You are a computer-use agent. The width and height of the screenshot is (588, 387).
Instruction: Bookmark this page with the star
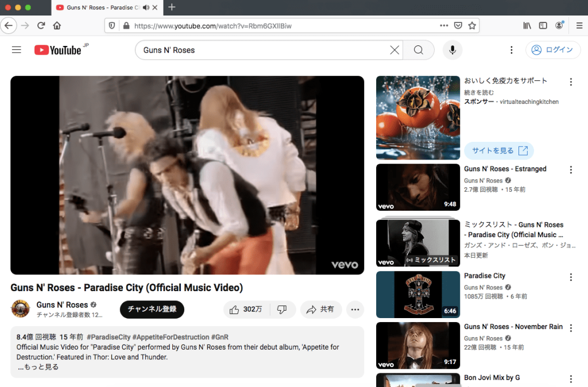[x=472, y=26]
